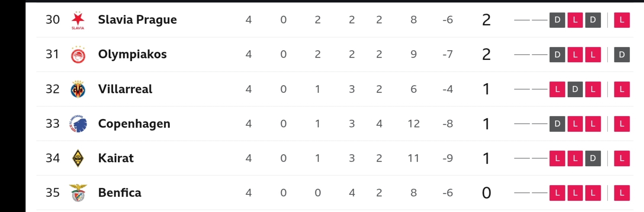Select the Benfica team name
Viewport: 644px width, 212px height.
pyautogui.click(x=120, y=193)
